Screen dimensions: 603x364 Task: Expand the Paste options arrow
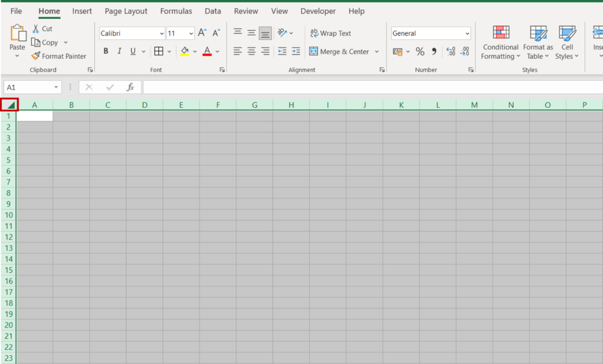click(17, 56)
